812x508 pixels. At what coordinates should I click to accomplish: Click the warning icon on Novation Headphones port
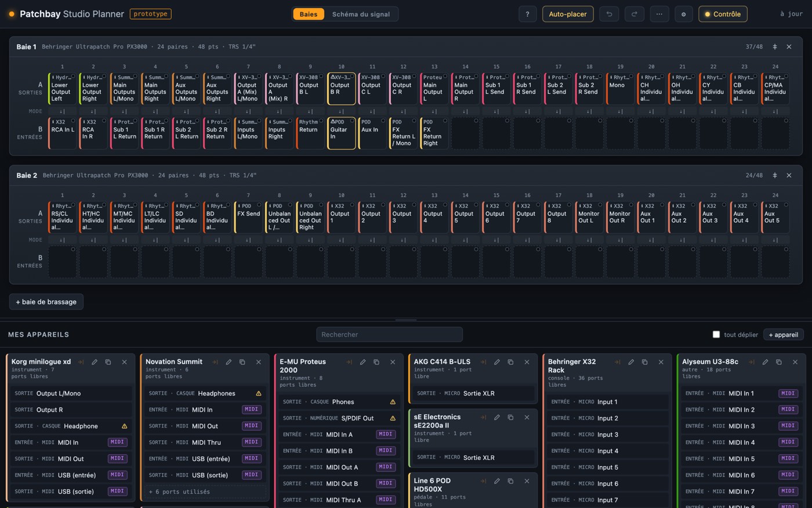tap(259, 394)
